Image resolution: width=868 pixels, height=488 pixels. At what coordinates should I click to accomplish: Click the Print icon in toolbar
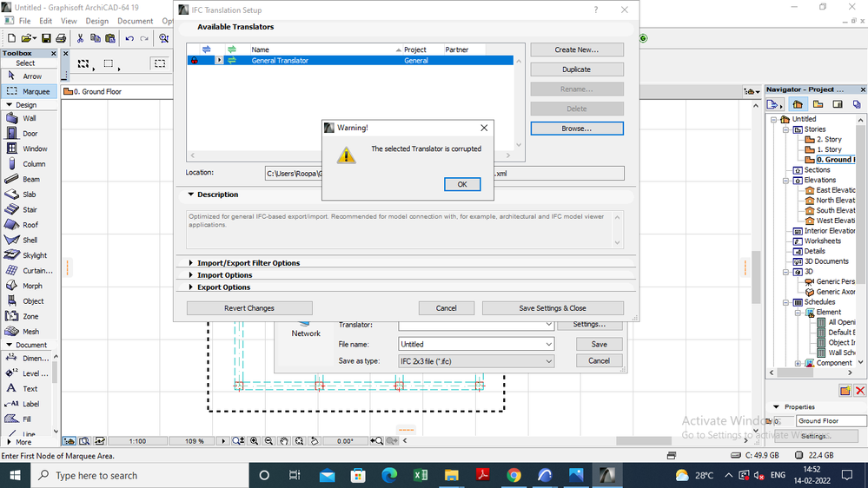61,38
